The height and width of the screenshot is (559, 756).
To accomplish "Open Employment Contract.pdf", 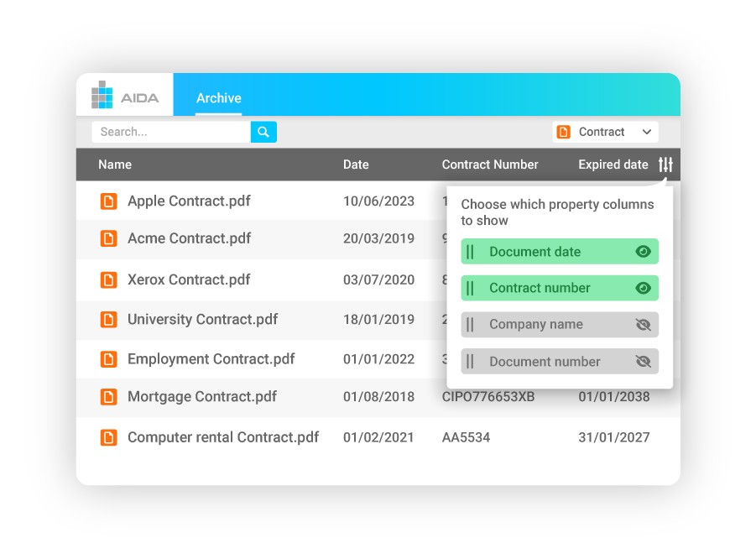I will [211, 359].
